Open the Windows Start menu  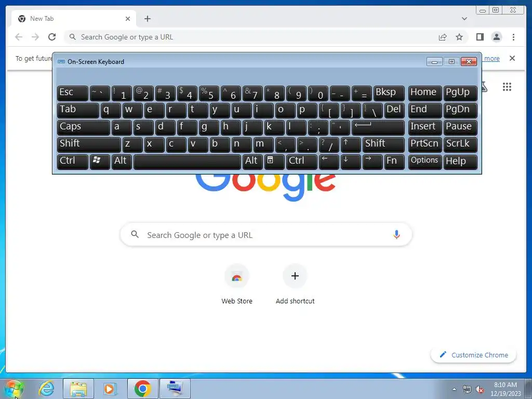[x=14, y=389]
